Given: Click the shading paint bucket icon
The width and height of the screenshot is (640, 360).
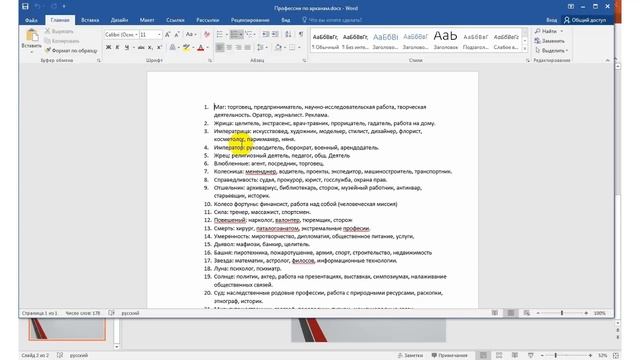Looking at the screenshot, I should pos(278,48).
